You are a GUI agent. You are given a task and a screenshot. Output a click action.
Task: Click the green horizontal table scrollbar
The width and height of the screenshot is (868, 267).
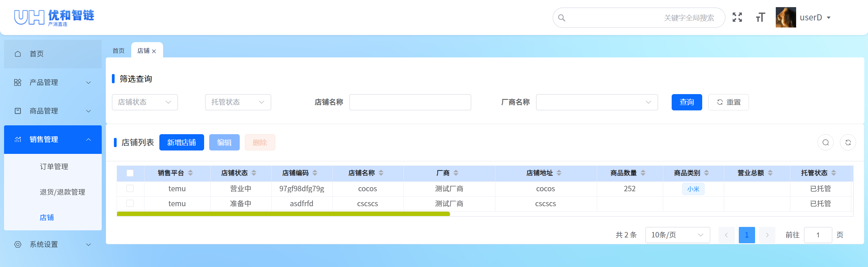[283, 214]
